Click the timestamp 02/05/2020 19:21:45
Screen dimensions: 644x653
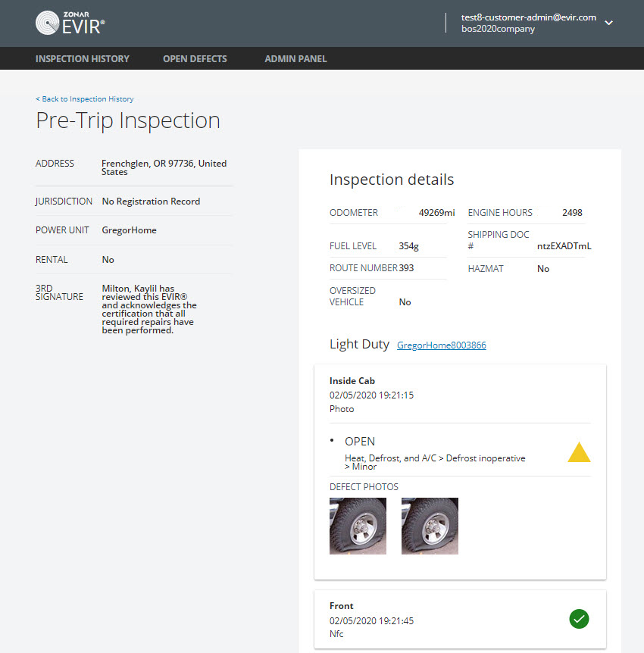[x=371, y=621]
